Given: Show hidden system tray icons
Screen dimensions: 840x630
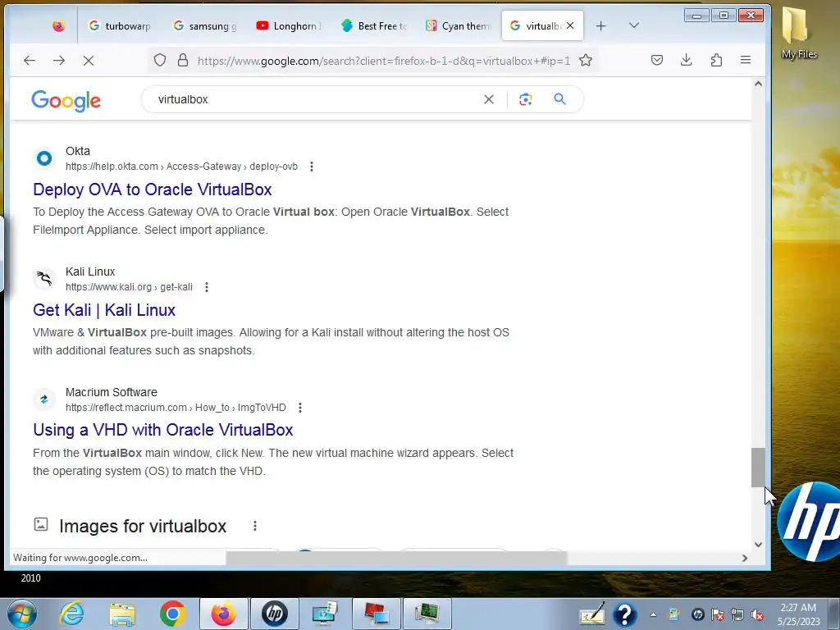Looking at the screenshot, I should click(653, 615).
